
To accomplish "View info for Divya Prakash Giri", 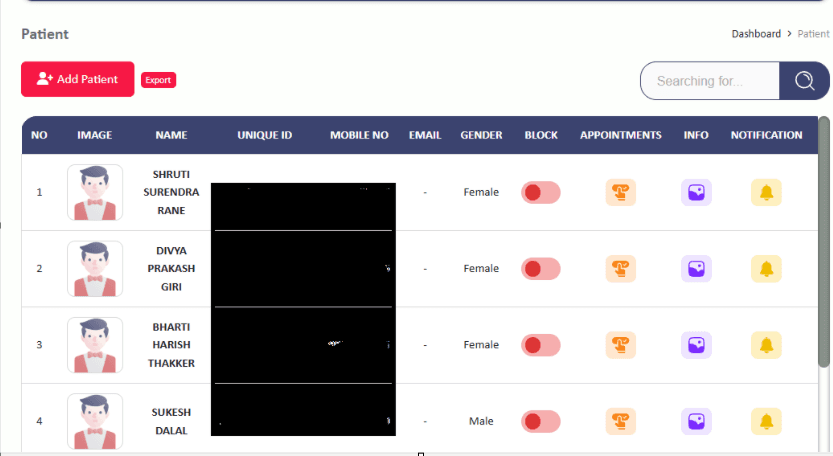I will pos(696,269).
